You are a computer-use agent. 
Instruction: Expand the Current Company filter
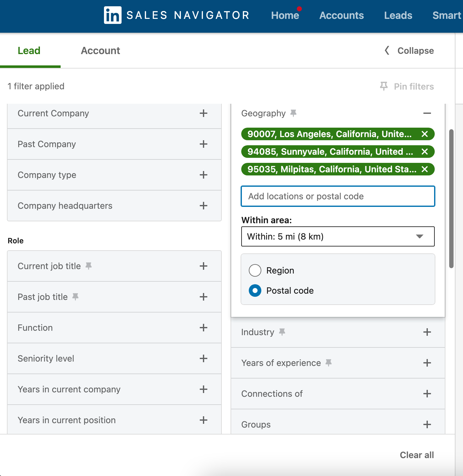click(204, 113)
